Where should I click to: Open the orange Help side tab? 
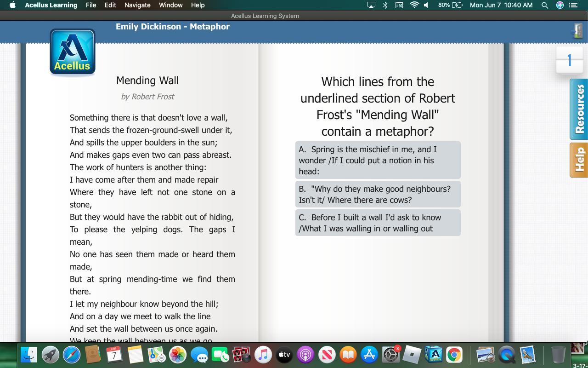(x=579, y=160)
